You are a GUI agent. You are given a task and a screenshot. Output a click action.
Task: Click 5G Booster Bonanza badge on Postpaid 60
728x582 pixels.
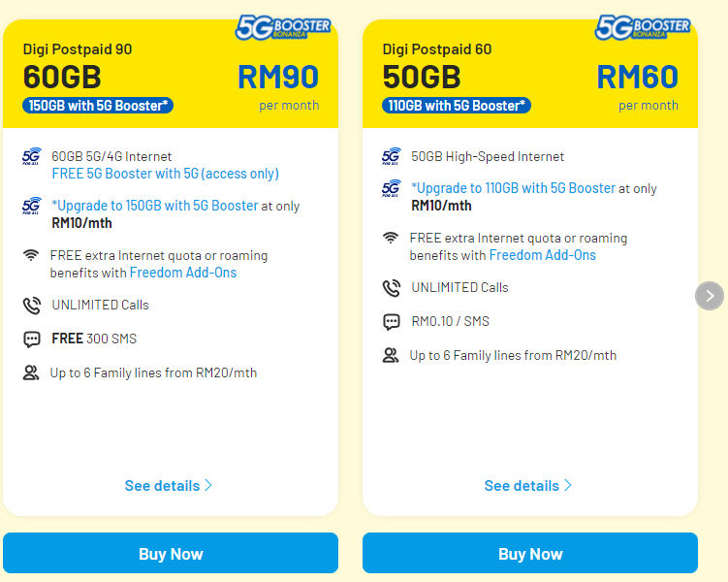pos(643,27)
